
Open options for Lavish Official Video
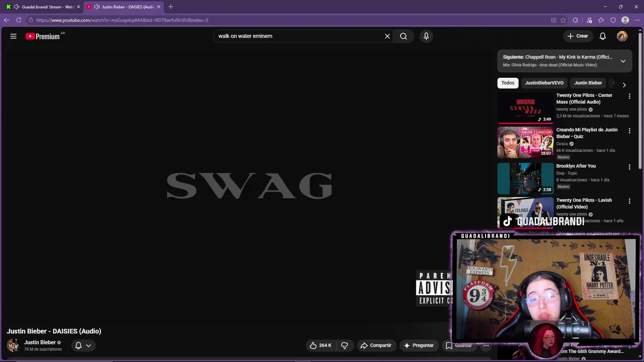pyautogui.click(x=629, y=201)
